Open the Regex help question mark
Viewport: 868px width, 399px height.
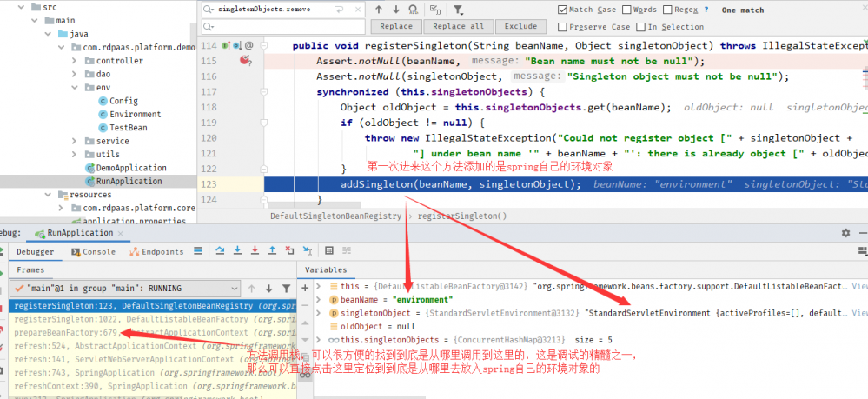tap(706, 10)
